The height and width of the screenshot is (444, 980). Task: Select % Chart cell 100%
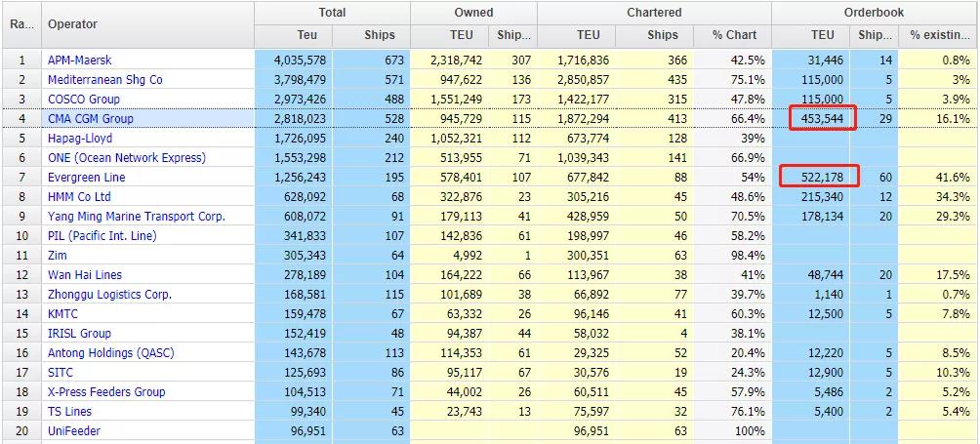tap(732, 431)
